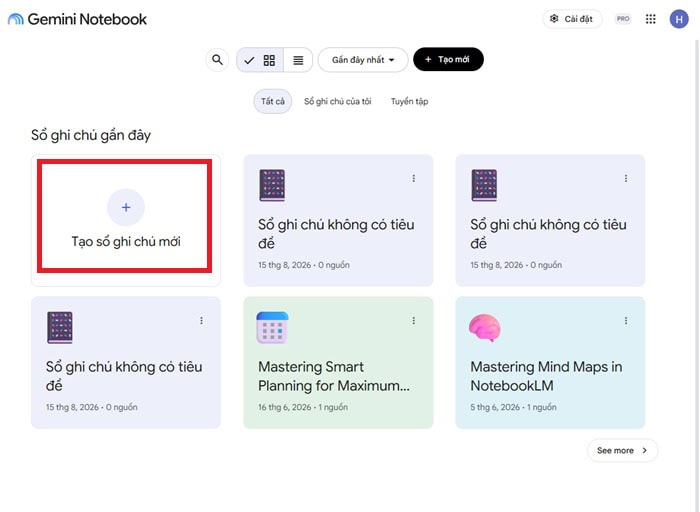Click the page vertical scrollbar
The width and height of the screenshot is (700, 512).
pyautogui.click(x=696, y=275)
